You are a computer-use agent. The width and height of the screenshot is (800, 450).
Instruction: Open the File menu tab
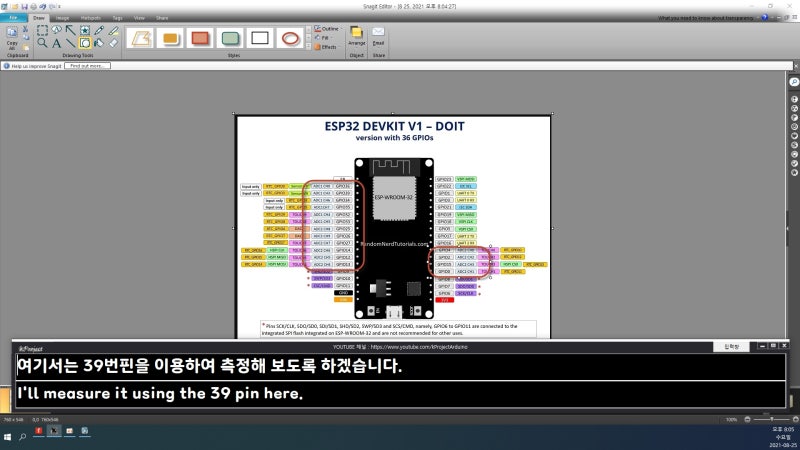[14, 18]
